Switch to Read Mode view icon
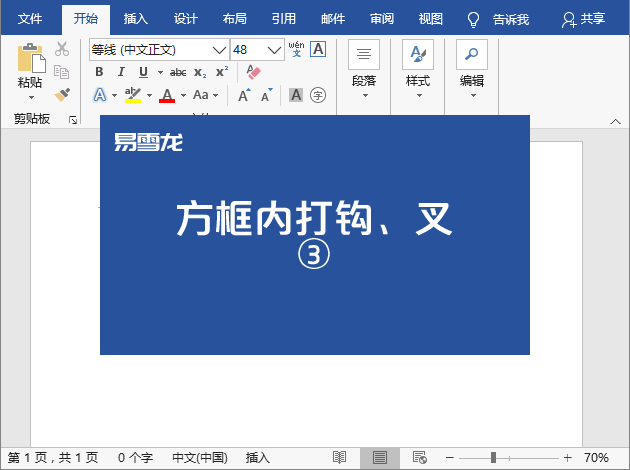Image resolution: width=630 pixels, height=470 pixels. (340, 458)
